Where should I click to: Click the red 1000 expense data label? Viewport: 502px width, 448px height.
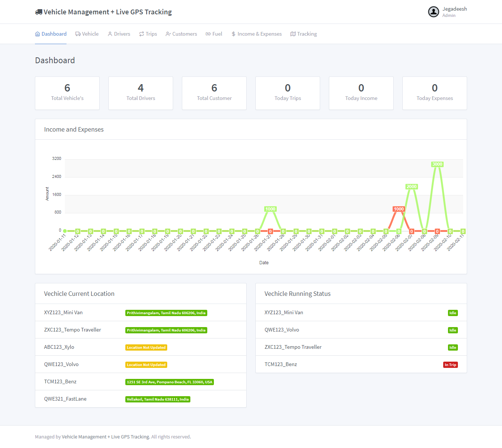[399, 209]
